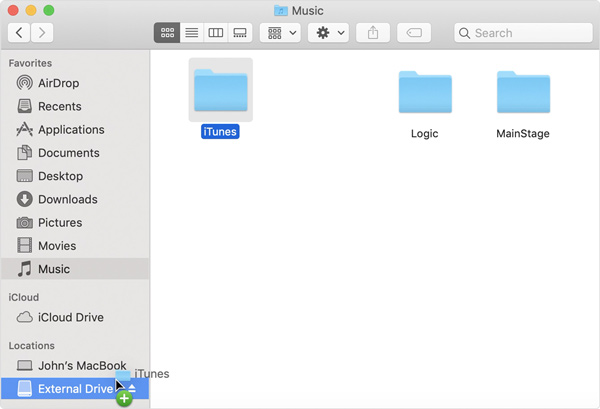Open Downloads in the sidebar

click(x=75, y=199)
